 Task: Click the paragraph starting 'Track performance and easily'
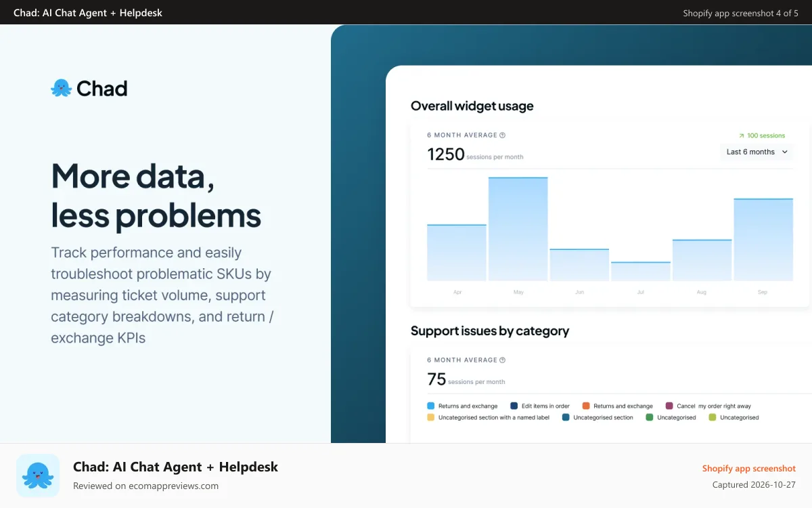pyautogui.click(x=162, y=295)
